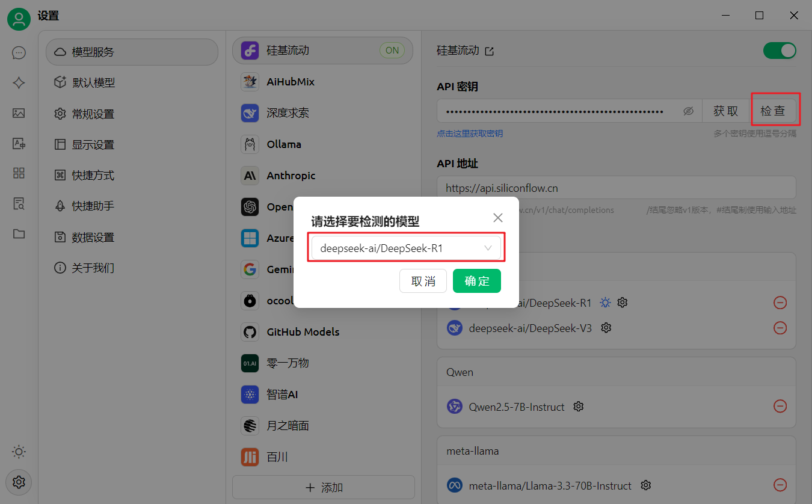Image resolution: width=812 pixels, height=504 pixels.
Task: Open 数据设置 settings section
Action: [x=132, y=237]
